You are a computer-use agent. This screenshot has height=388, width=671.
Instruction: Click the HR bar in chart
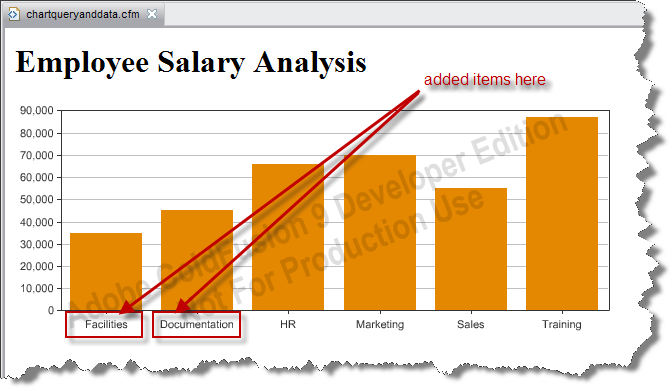(288, 237)
